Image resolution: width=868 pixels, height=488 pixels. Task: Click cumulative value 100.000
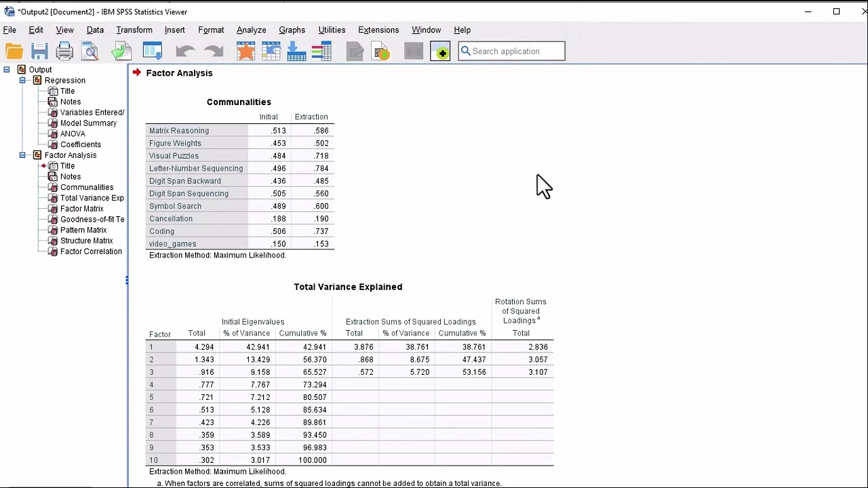(312, 460)
